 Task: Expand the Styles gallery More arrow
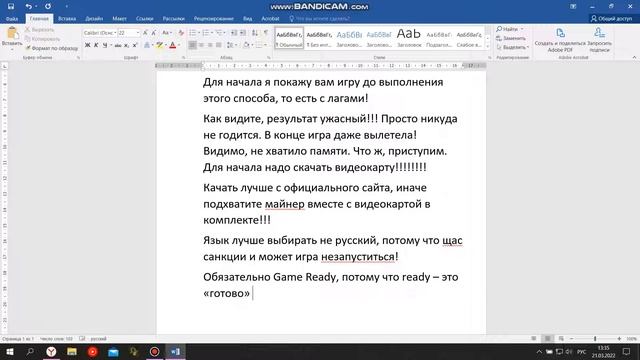tap(487, 47)
